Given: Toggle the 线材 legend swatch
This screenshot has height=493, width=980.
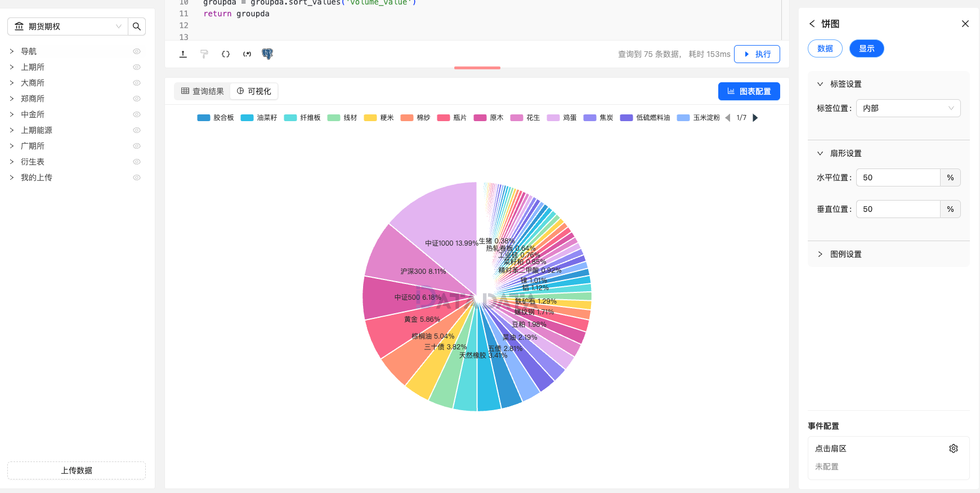Looking at the screenshot, I should point(334,118).
